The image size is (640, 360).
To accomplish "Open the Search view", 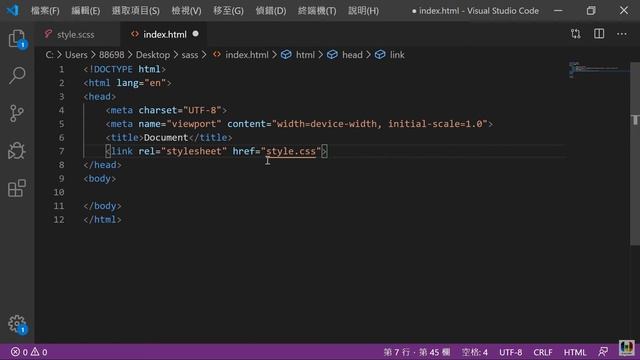I will point(17,75).
